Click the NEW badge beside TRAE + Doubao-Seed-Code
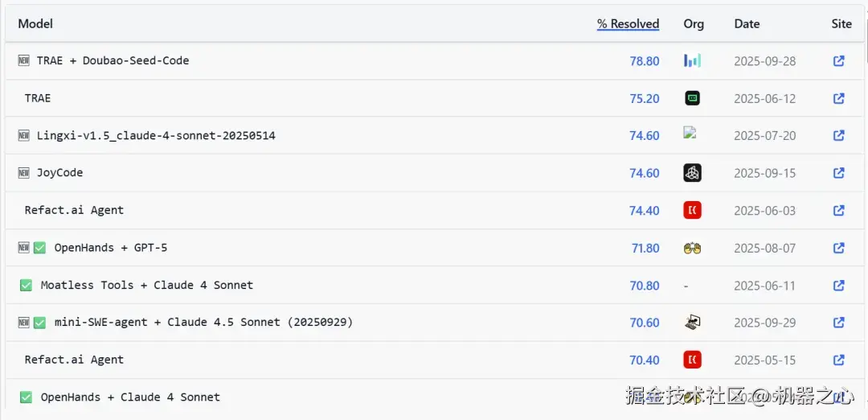This screenshot has height=420, width=868. [24, 61]
